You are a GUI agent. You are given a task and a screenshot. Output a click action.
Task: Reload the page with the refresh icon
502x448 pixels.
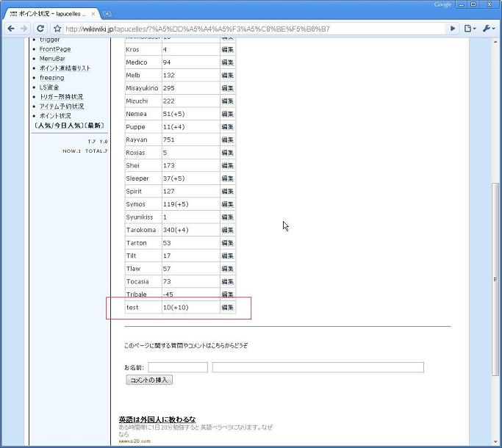[x=40, y=29]
